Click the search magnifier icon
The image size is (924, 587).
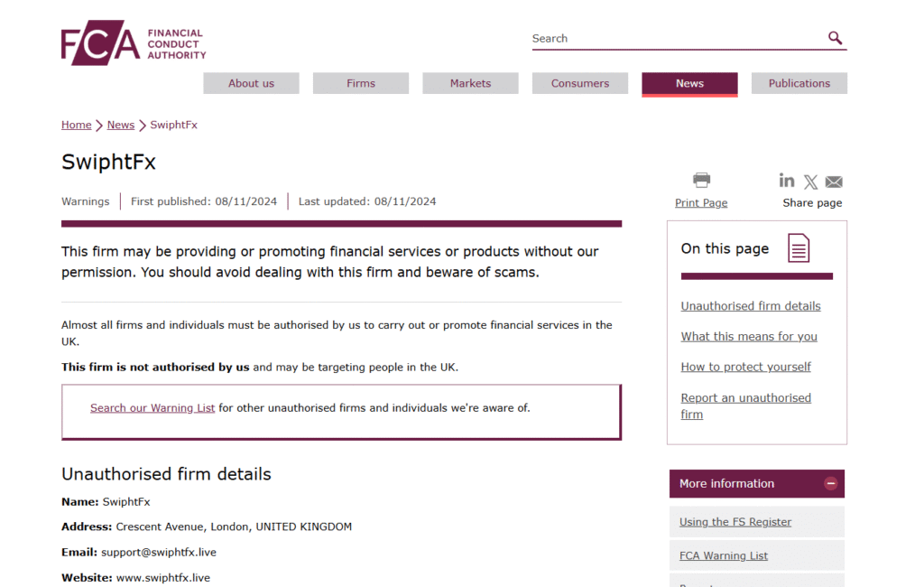click(835, 38)
